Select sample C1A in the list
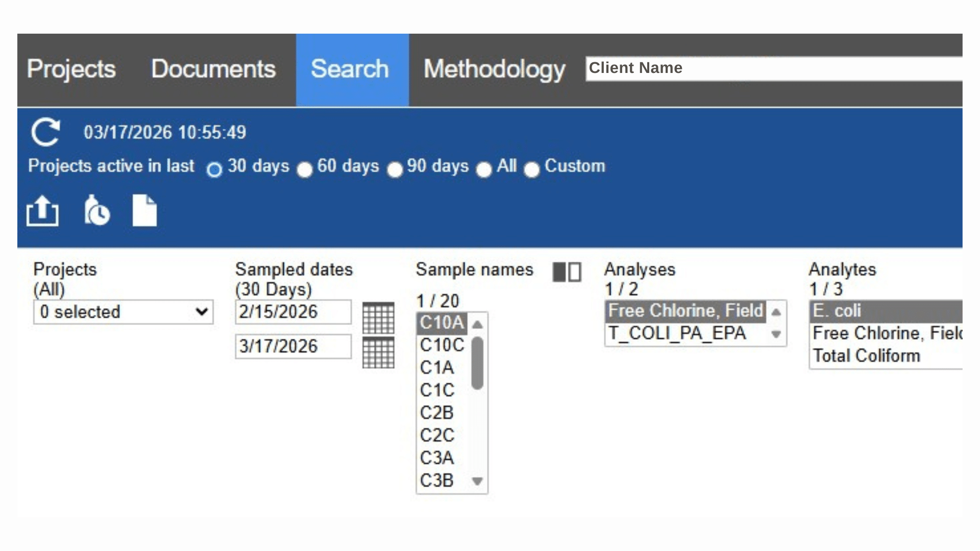 [x=443, y=368]
